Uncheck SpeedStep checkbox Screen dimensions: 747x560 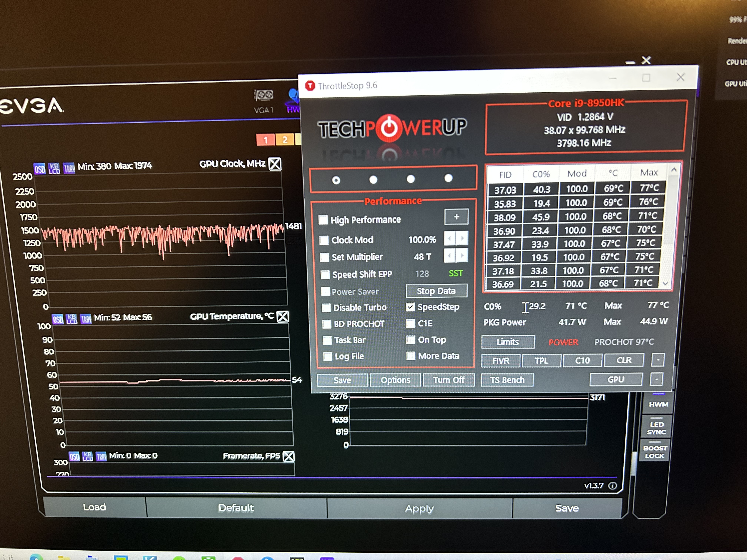(x=410, y=307)
